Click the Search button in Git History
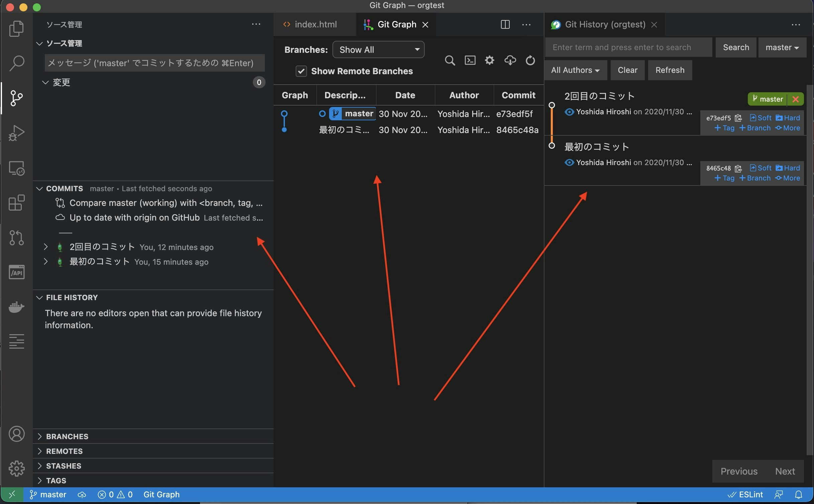Viewport: 814px width, 504px height. click(x=736, y=47)
